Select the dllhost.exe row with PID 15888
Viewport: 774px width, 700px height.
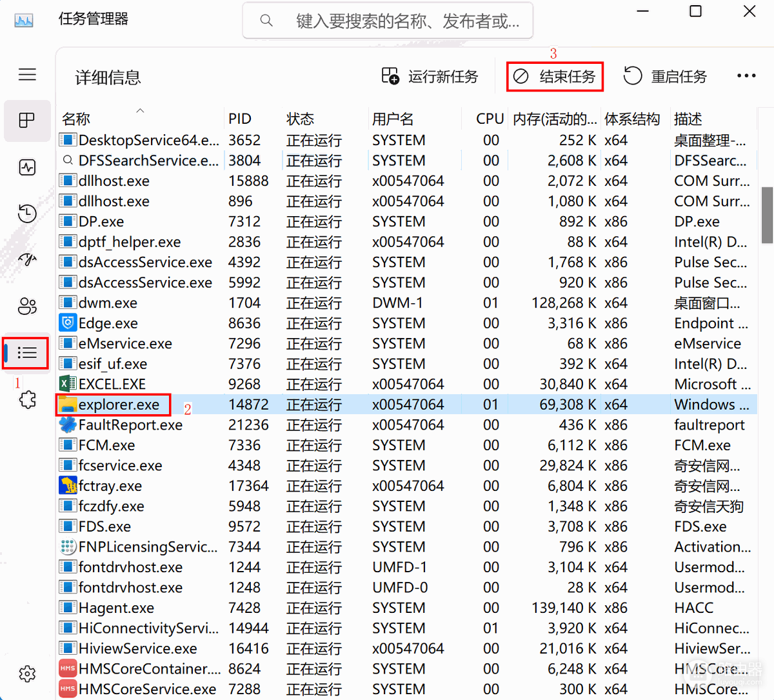coord(406,181)
